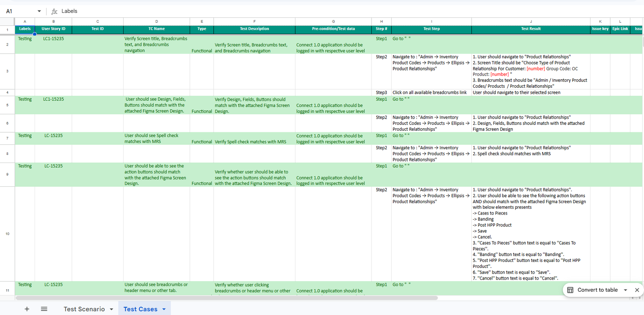Expand the Convert to table options arrow
The height and width of the screenshot is (315, 644).
(625, 290)
